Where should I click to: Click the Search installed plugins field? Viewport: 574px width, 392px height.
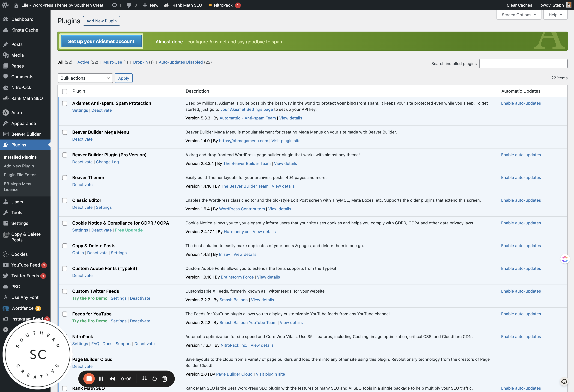click(x=523, y=63)
